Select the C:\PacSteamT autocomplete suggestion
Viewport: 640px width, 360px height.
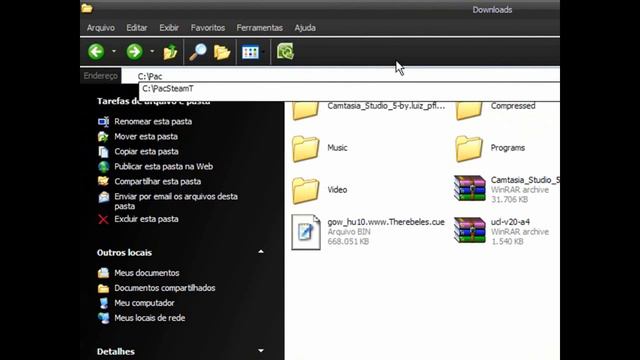coord(349,89)
